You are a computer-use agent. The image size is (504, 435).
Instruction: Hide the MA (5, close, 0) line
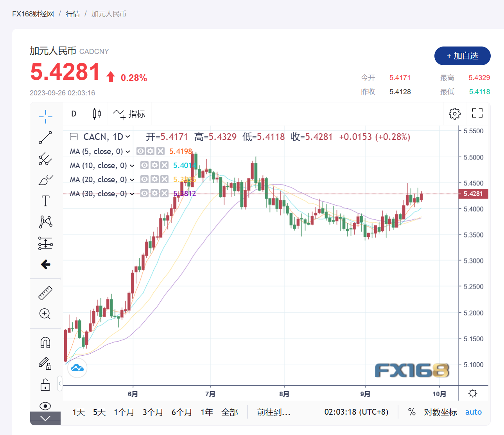pyautogui.click(x=140, y=151)
